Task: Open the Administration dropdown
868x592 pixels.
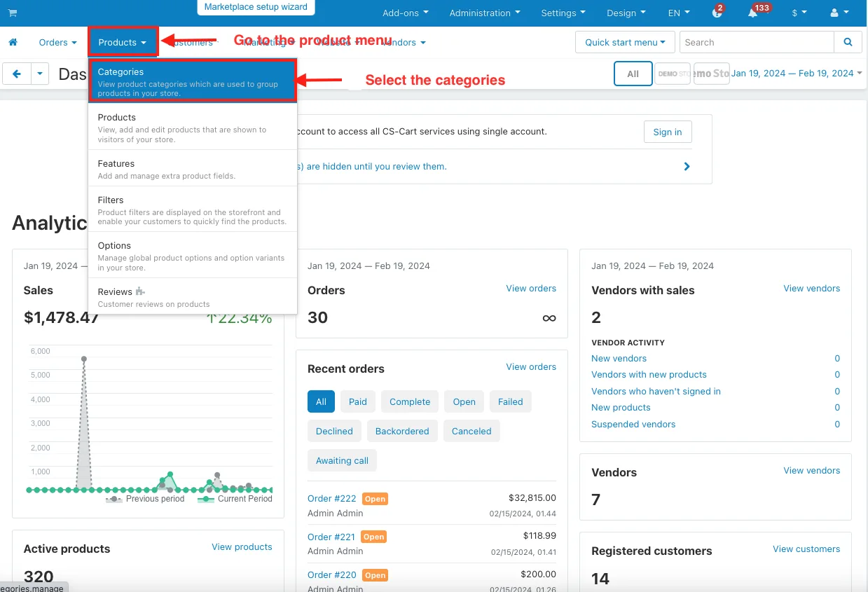Action: click(485, 13)
